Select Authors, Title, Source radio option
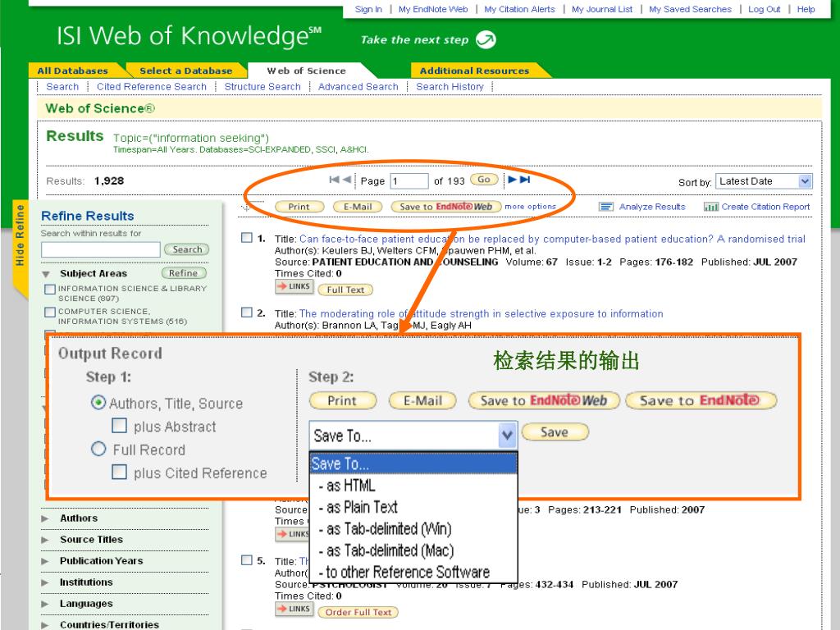The image size is (840, 630). point(98,402)
